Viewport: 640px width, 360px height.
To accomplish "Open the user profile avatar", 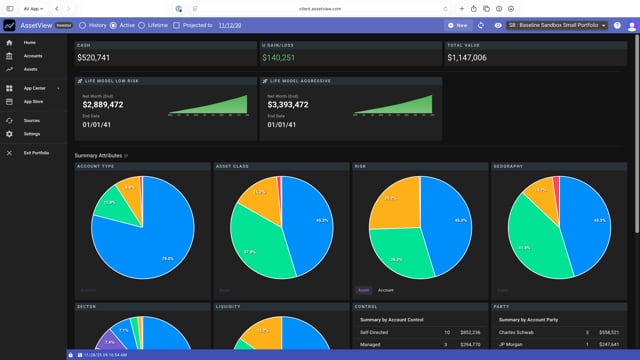I will [632, 26].
